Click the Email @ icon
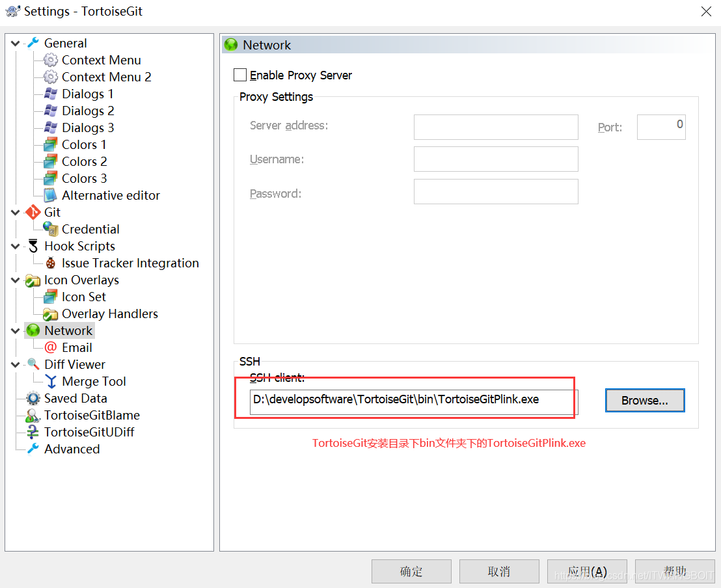 [x=51, y=347]
